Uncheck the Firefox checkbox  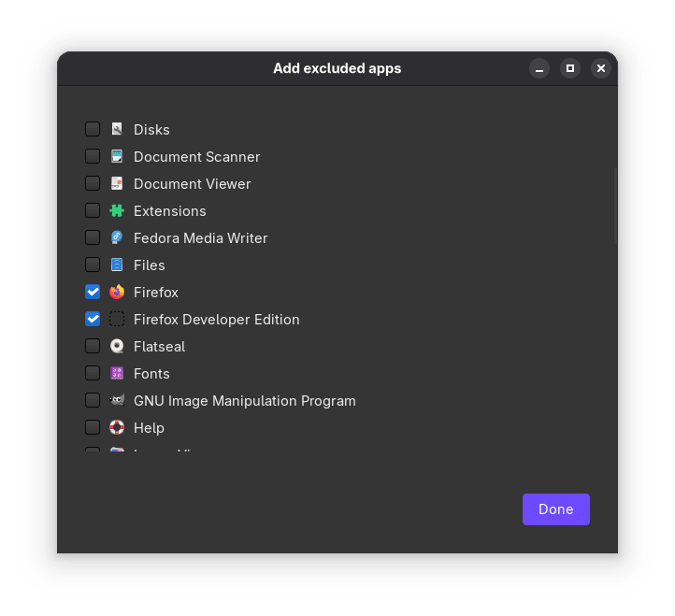(x=93, y=292)
